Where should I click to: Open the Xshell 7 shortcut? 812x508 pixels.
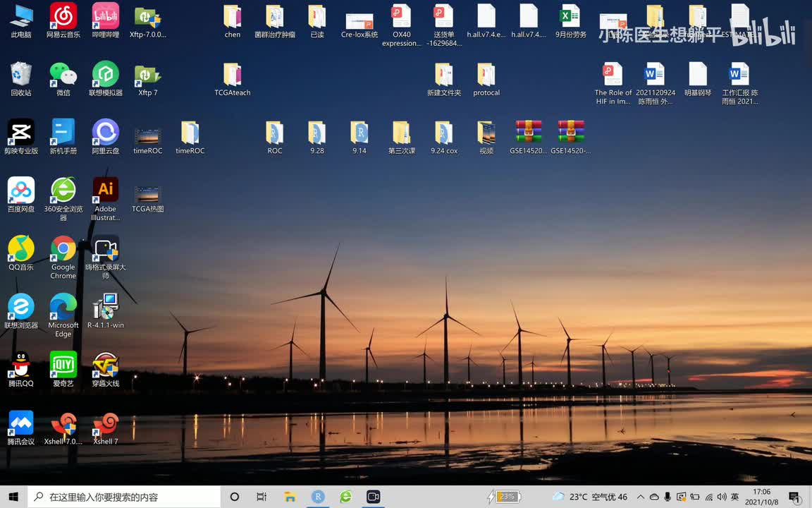(106, 423)
